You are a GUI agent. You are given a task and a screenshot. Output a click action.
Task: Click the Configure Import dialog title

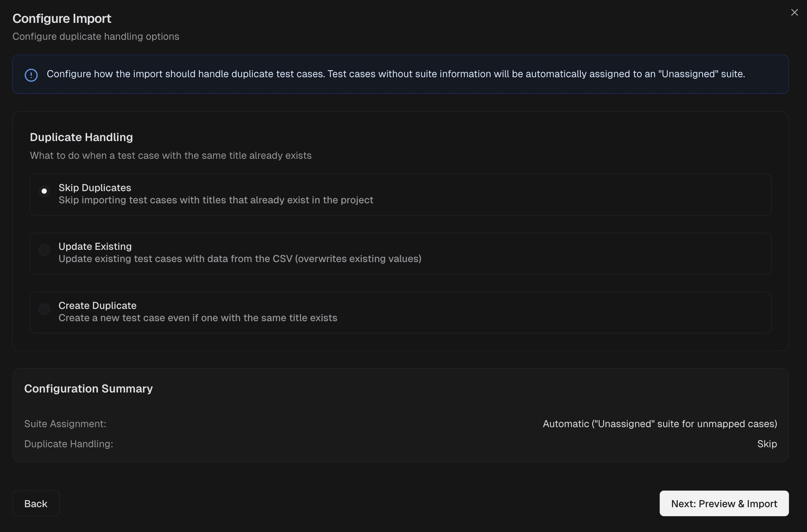click(62, 18)
